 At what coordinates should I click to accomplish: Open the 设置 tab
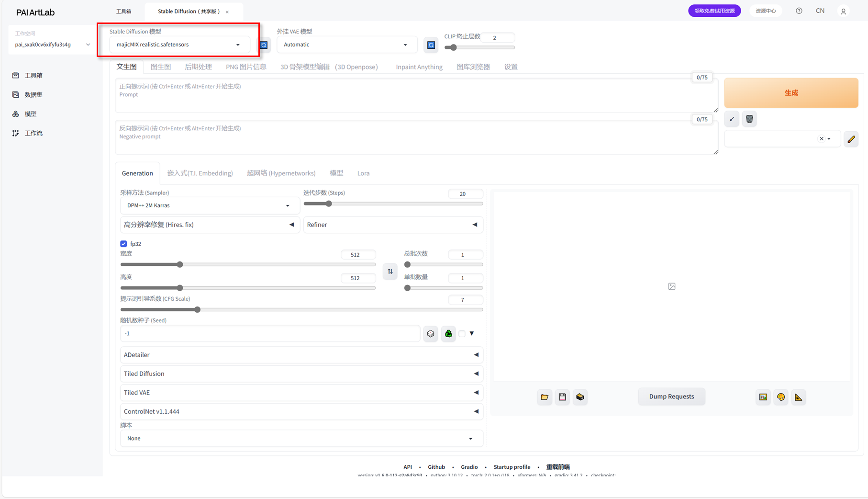(511, 67)
